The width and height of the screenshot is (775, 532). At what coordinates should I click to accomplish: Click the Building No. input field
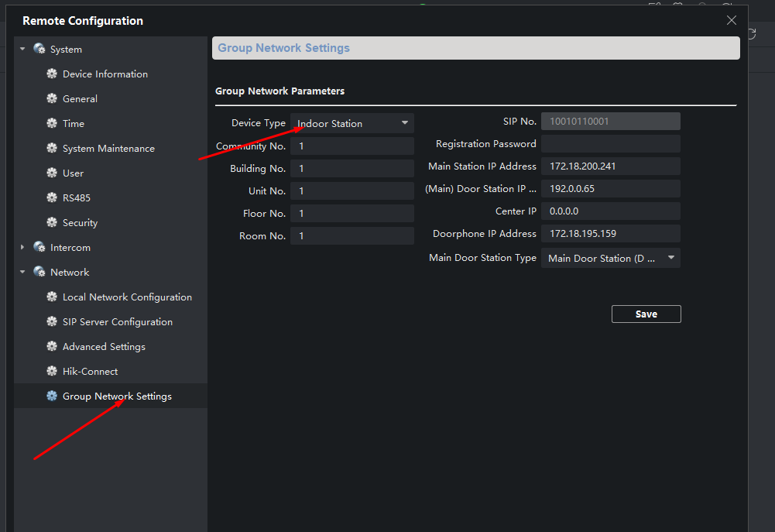(352, 169)
